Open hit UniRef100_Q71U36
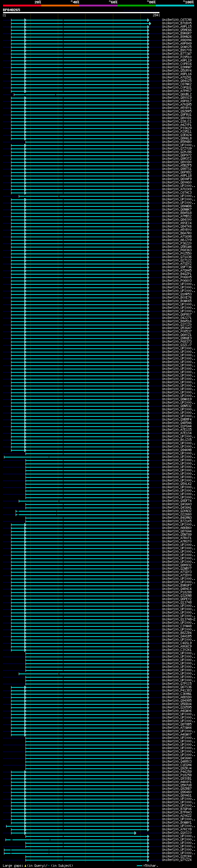Viewport: 197px width, 868px height. tap(177, 257)
